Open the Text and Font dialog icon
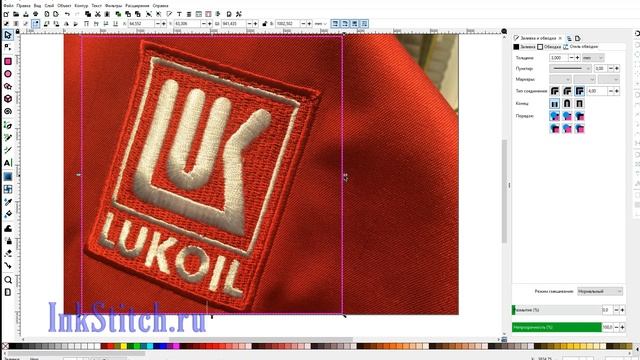 tap(179, 14)
